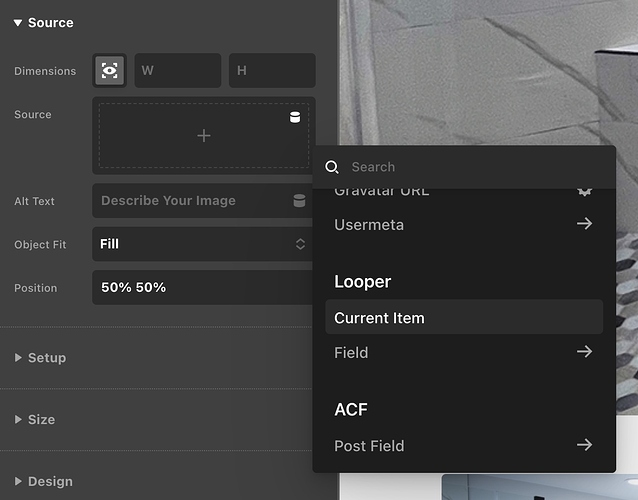Click the plus icon to add image
638x500 pixels.
(204, 135)
